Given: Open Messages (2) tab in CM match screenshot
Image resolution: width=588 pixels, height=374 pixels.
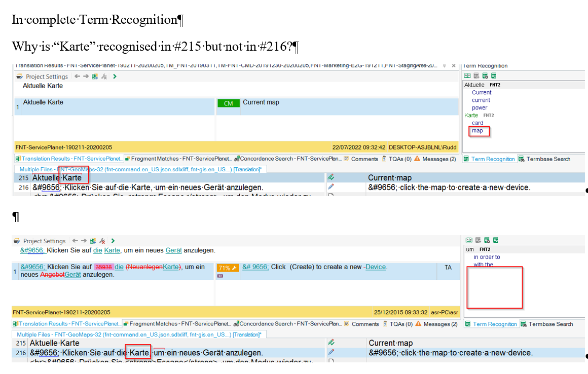Looking at the screenshot, I should (435, 159).
